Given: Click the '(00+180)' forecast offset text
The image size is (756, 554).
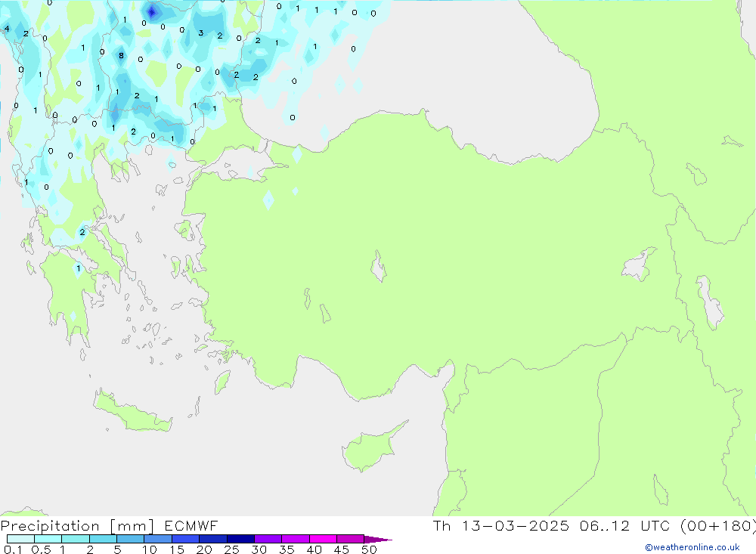Looking at the screenshot, I should pos(718,526).
